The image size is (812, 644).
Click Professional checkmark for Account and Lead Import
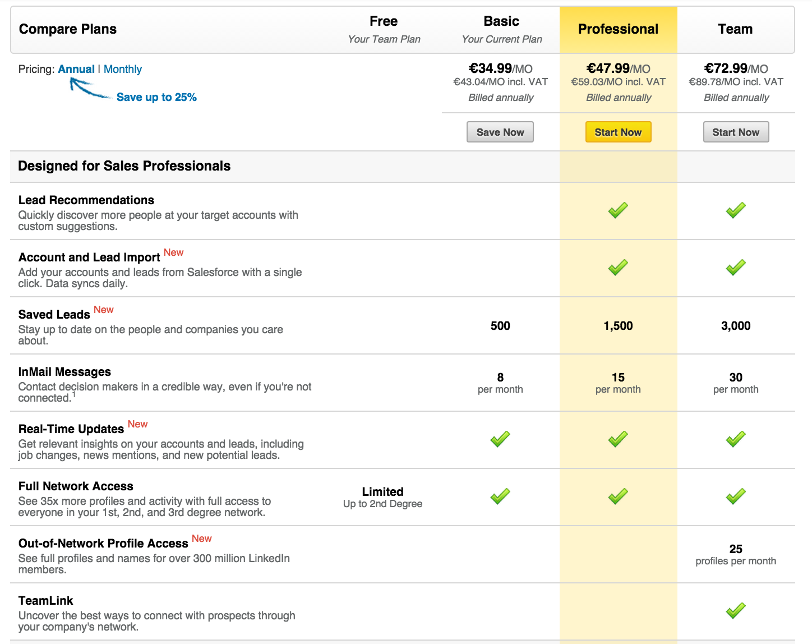[618, 268]
